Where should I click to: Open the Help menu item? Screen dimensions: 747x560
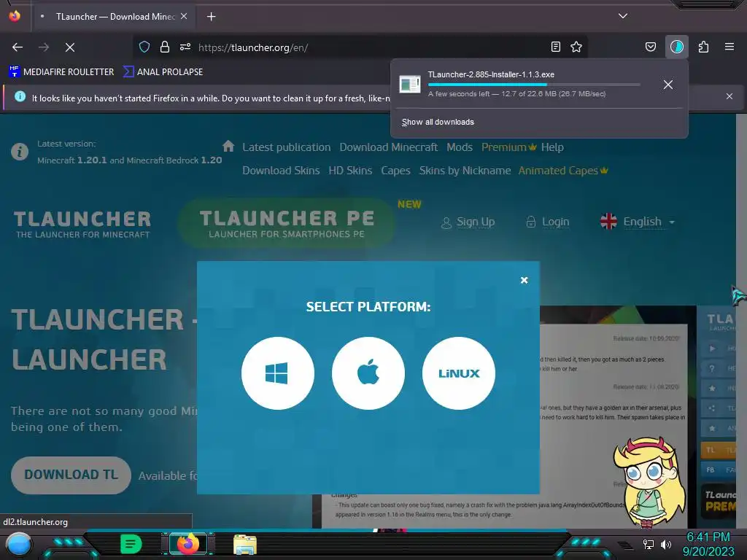pyautogui.click(x=552, y=147)
